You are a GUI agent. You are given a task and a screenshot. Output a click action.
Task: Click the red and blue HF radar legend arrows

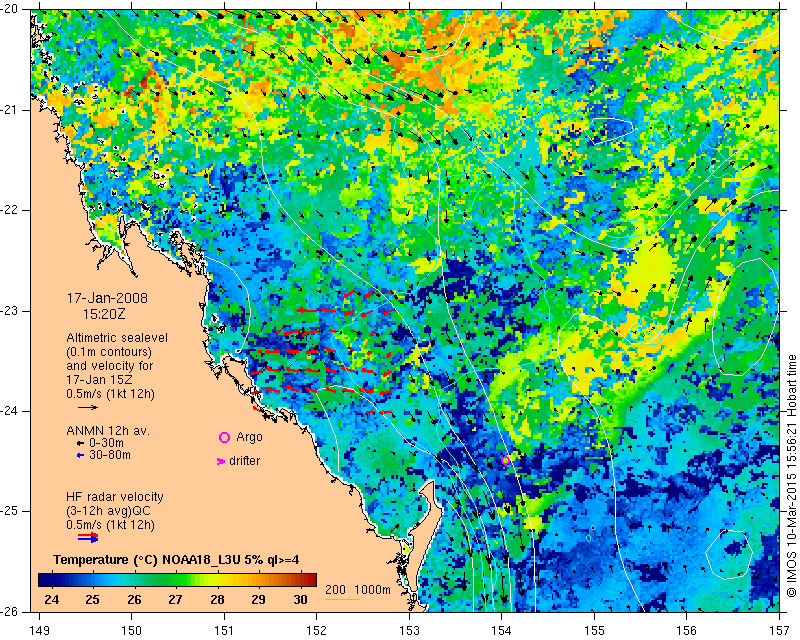click(88, 537)
